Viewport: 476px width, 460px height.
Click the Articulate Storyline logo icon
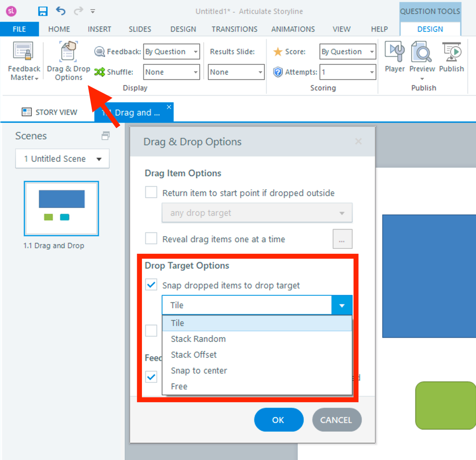(11, 11)
